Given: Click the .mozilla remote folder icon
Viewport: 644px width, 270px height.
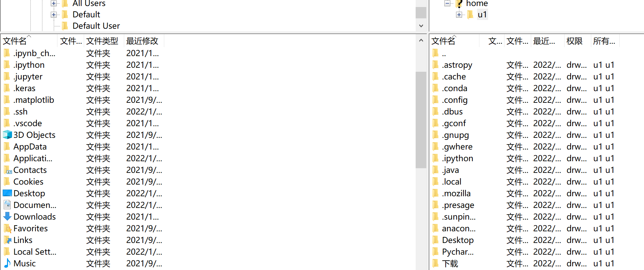Looking at the screenshot, I should pyautogui.click(x=435, y=193).
